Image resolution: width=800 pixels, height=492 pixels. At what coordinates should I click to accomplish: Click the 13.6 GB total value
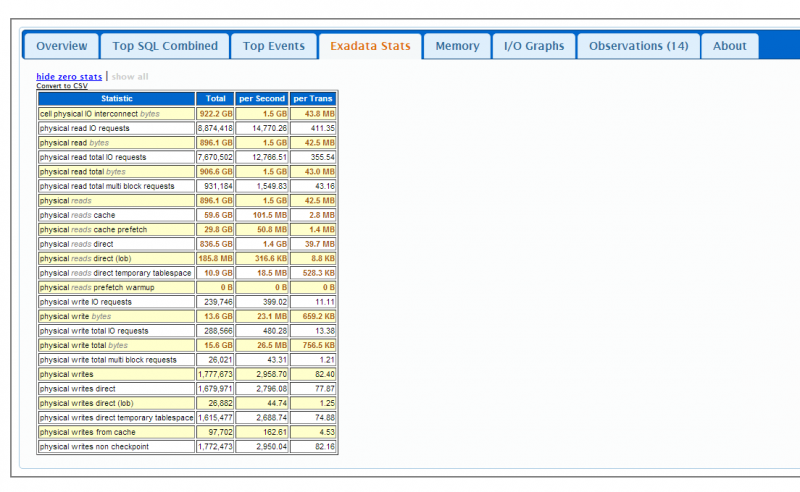(218, 316)
